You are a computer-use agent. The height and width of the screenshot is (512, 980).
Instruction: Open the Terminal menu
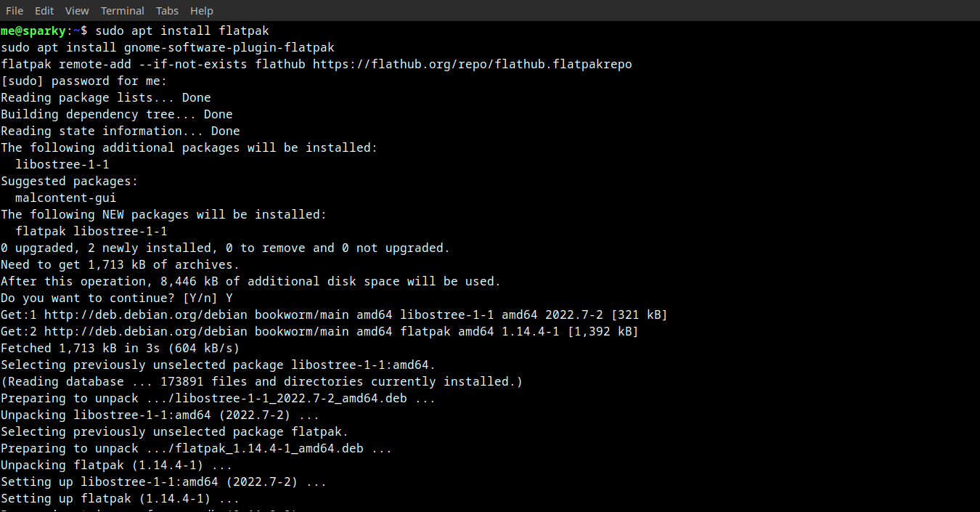click(x=122, y=10)
